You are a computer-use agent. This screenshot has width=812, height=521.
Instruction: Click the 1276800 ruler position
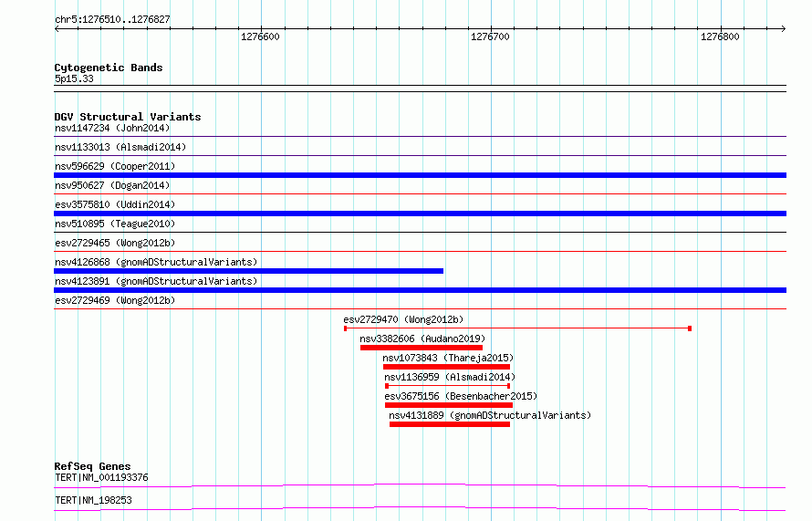pyautogui.click(x=720, y=36)
